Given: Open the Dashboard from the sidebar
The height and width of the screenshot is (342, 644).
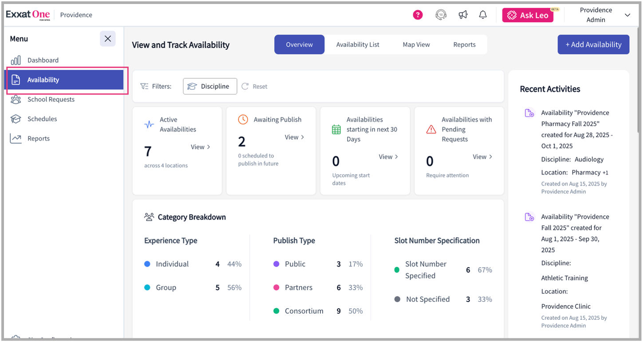Looking at the screenshot, I should coord(43,60).
